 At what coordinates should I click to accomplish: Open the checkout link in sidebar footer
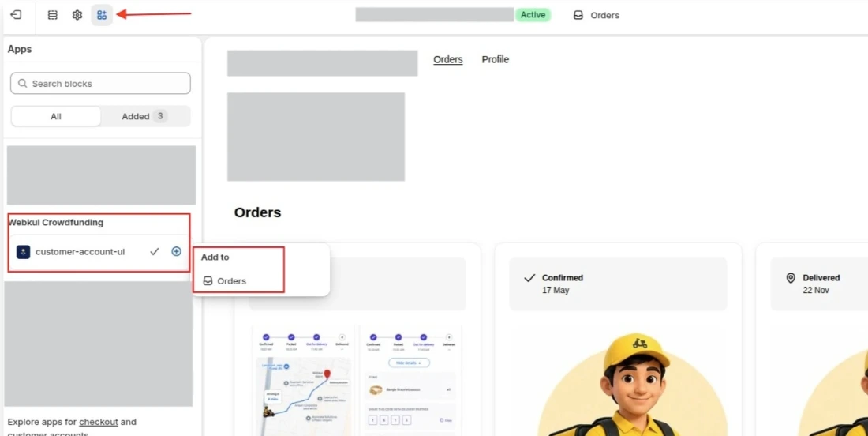tap(99, 422)
